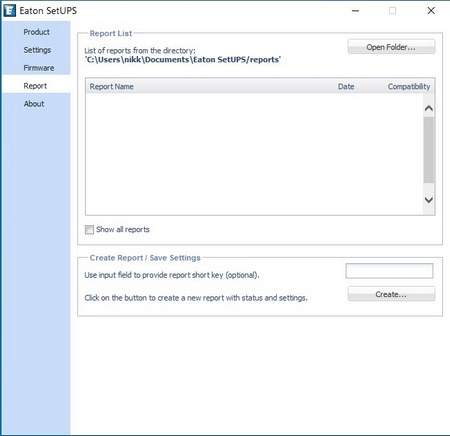Click the Open Folder... button
This screenshot has height=436, width=450.
[391, 47]
